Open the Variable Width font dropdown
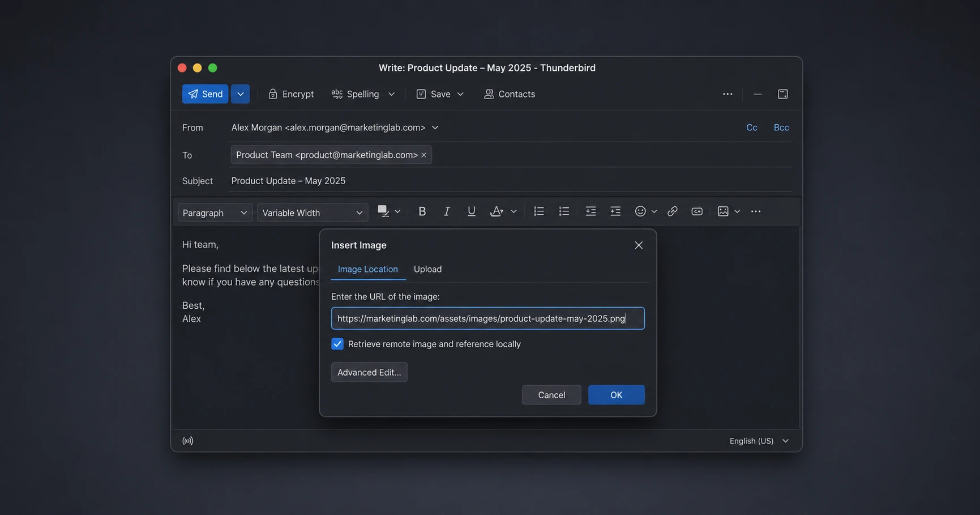The width and height of the screenshot is (980, 515). click(313, 212)
